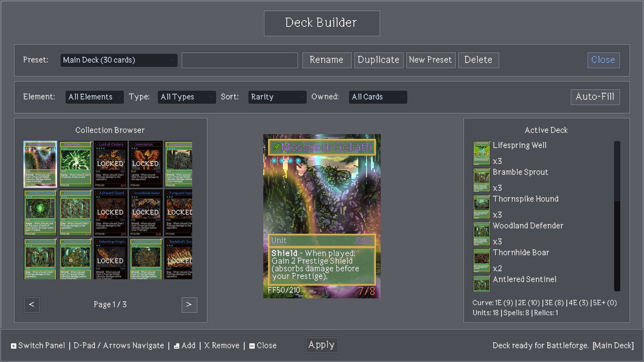This screenshot has width=644, height=362.
Task: Click Thornhide Boar name in Active Deck
Action: 521,253
